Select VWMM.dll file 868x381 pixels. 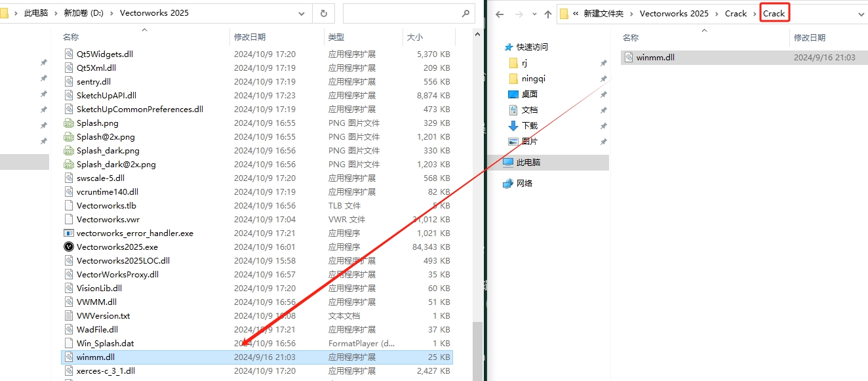(96, 302)
